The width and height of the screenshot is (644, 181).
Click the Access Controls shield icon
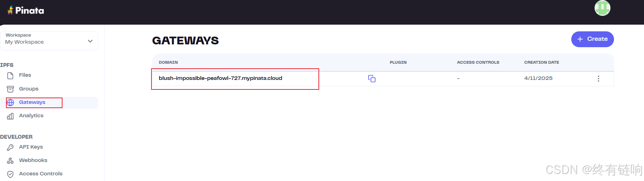tap(10, 174)
